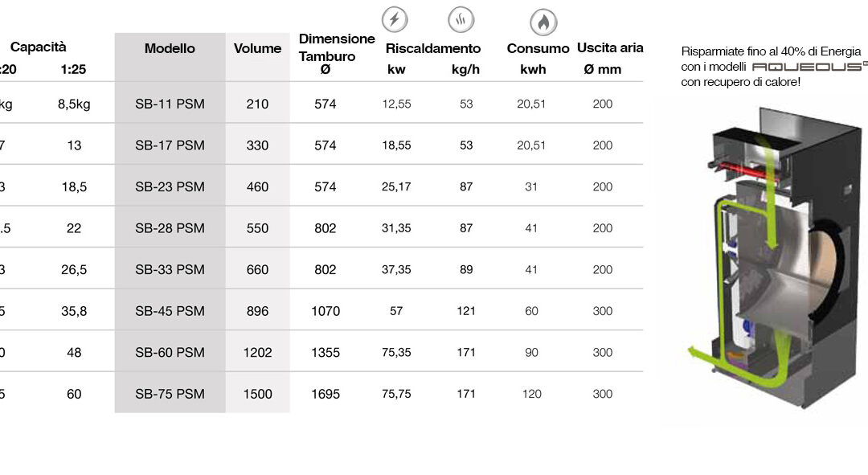Click the Modello column header

click(x=170, y=49)
